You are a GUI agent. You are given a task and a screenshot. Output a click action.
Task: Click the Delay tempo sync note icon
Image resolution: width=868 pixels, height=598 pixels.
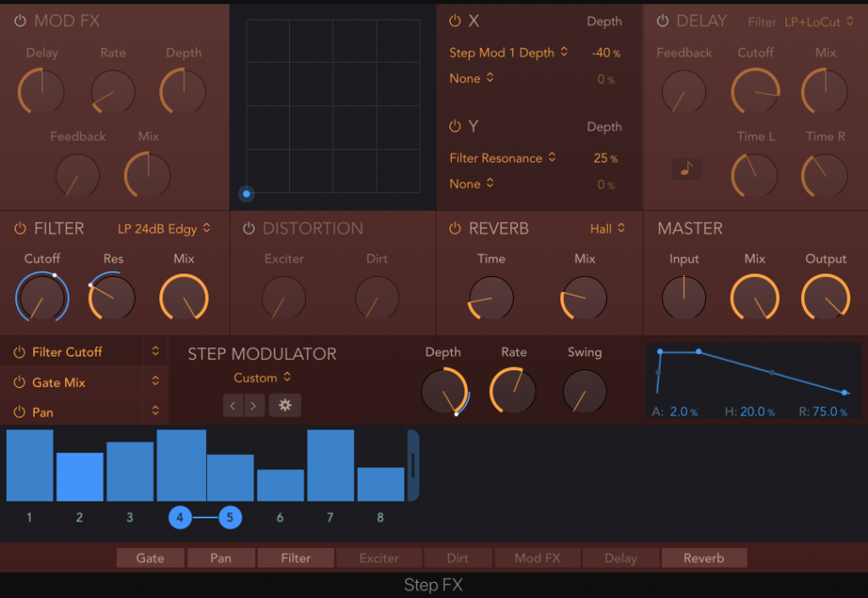(687, 169)
